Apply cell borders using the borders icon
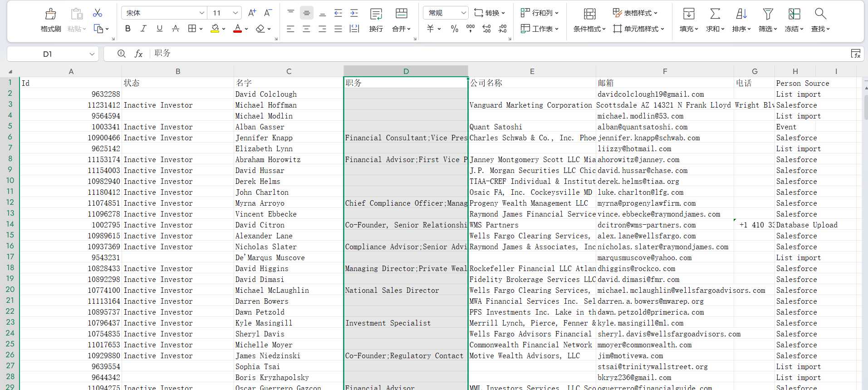 (192, 29)
